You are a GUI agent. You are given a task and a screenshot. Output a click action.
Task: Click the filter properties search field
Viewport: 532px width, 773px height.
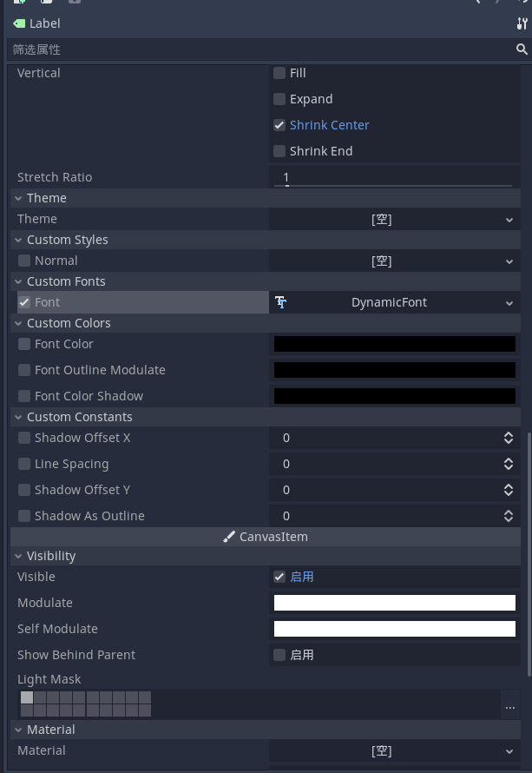pos(261,50)
